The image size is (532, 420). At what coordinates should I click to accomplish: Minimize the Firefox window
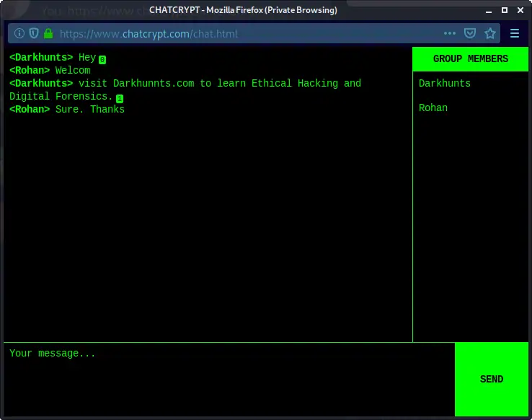click(x=489, y=11)
